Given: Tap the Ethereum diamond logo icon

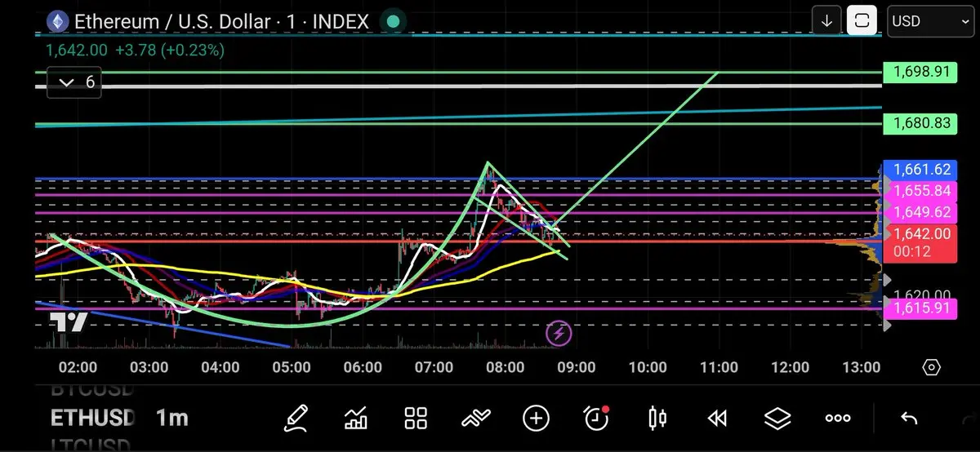Looking at the screenshot, I should point(56,21).
